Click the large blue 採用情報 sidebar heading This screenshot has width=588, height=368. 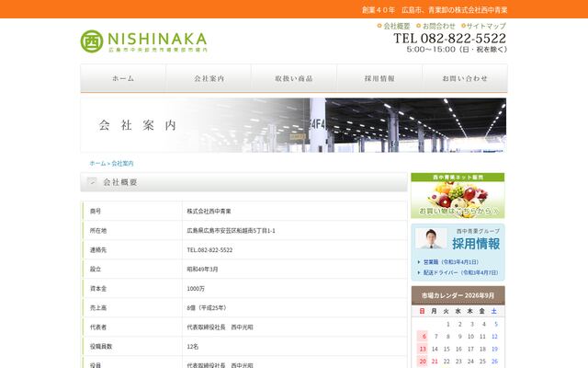[x=476, y=244]
